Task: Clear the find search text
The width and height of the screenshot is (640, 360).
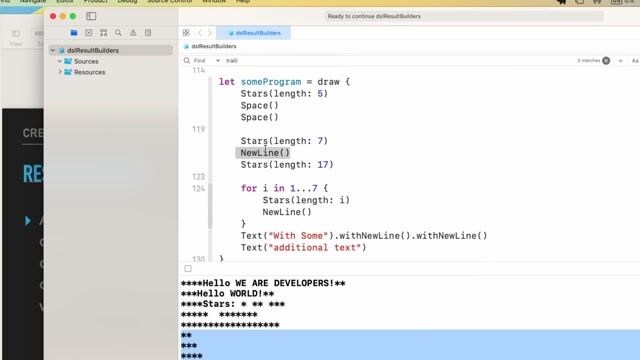Action: [x=606, y=60]
